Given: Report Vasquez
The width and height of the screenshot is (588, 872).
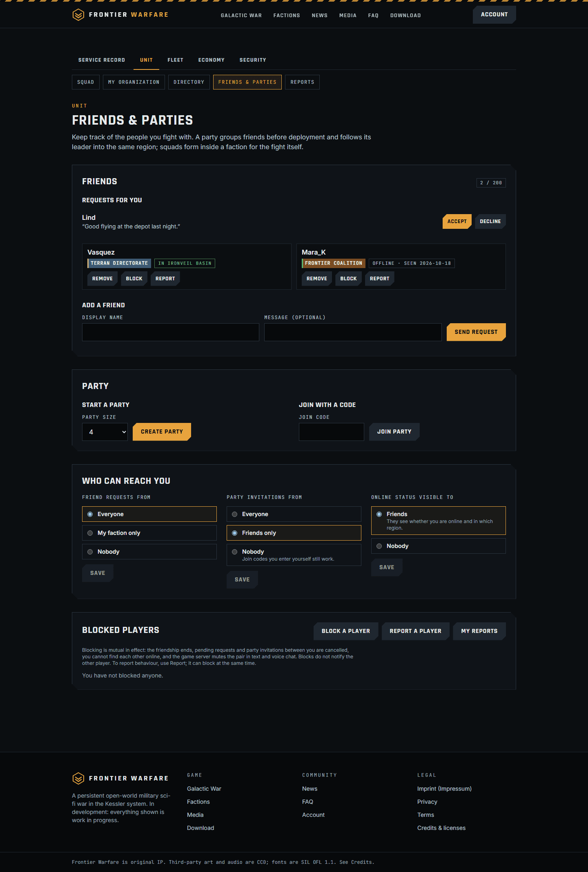Looking at the screenshot, I should pos(165,279).
